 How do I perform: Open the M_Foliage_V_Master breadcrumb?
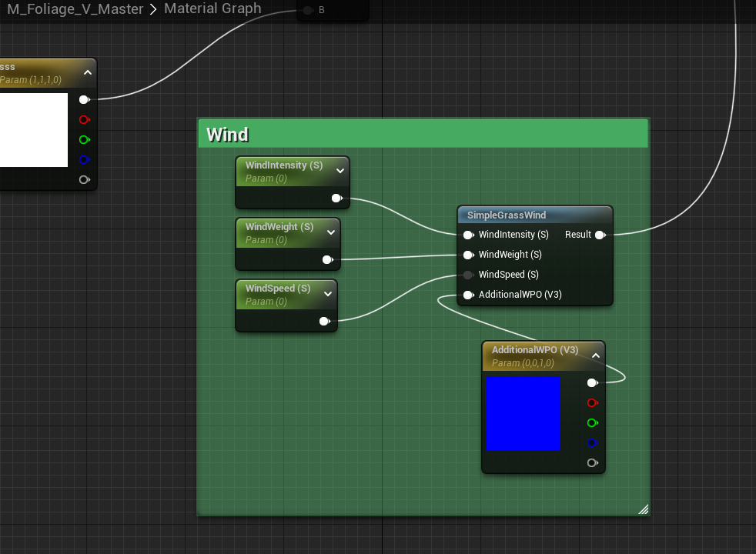(75, 9)
